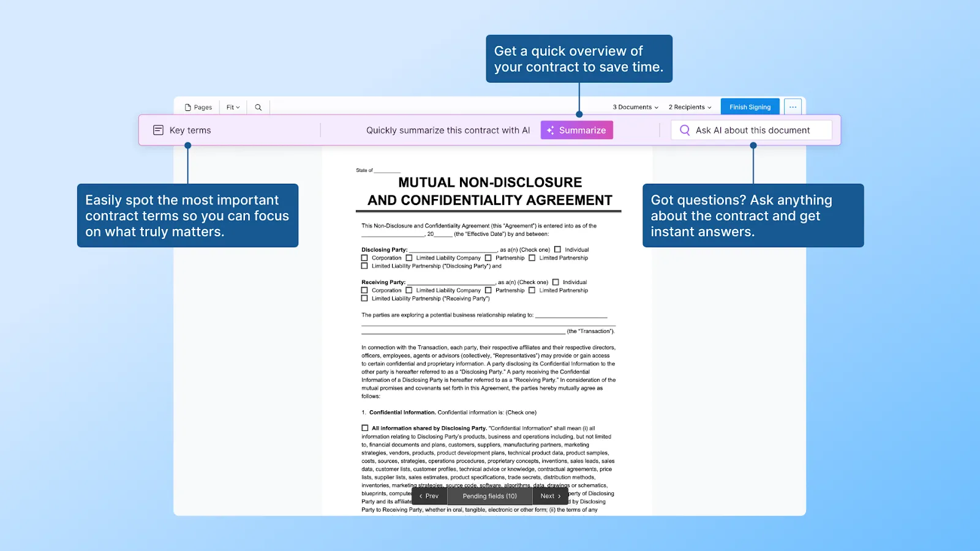Click the Ask AI about this document field
This screenshot has height=551, width=980.
pos(752,130)
